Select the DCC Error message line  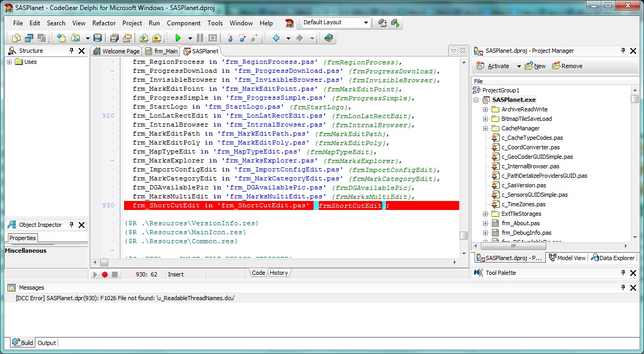pos(126,298)
